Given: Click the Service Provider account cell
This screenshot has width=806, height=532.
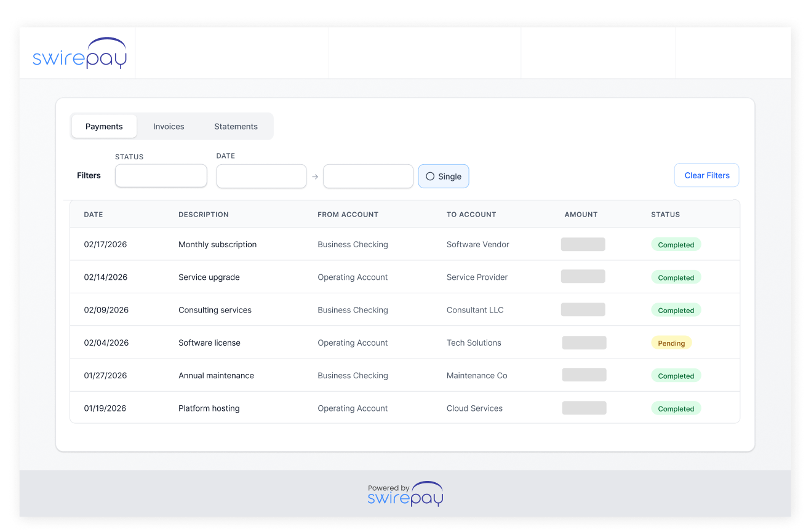Looking at the screenshot, I should (477, 277).
